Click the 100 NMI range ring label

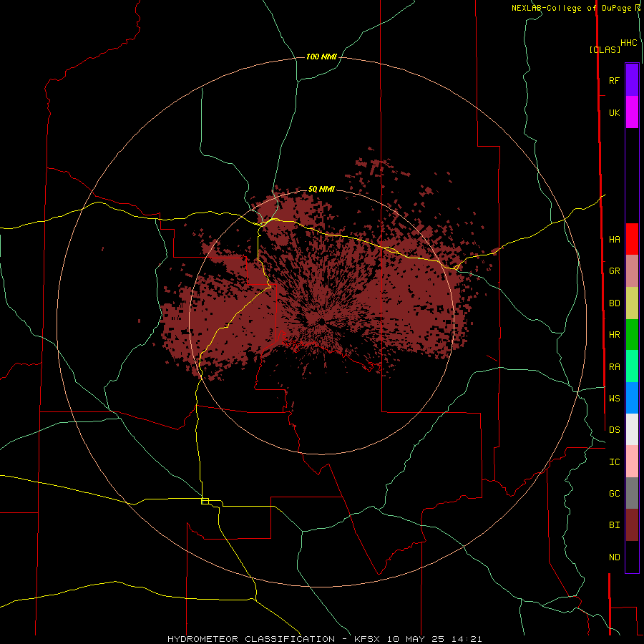coord(321,57)
